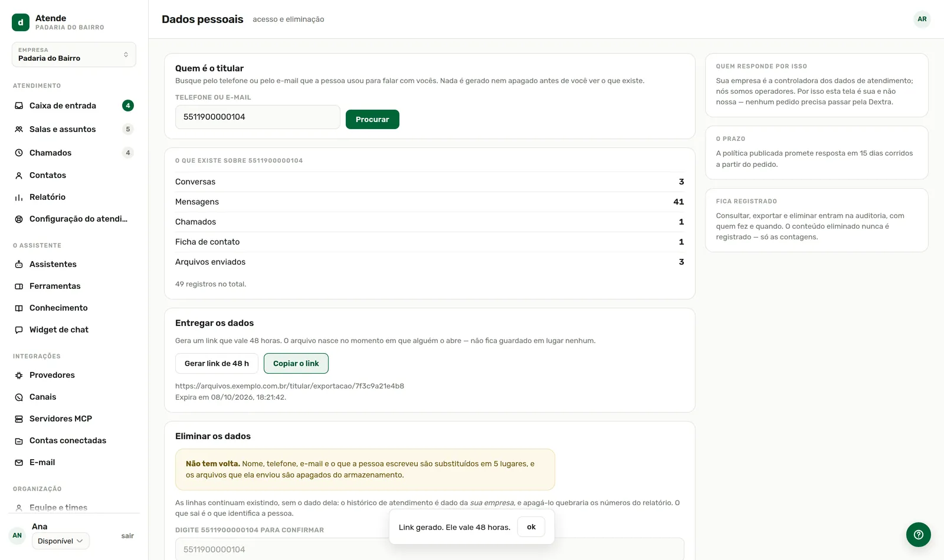
Task: Click the Widget de chat bubble icon
Action: (x=19, y=330)
